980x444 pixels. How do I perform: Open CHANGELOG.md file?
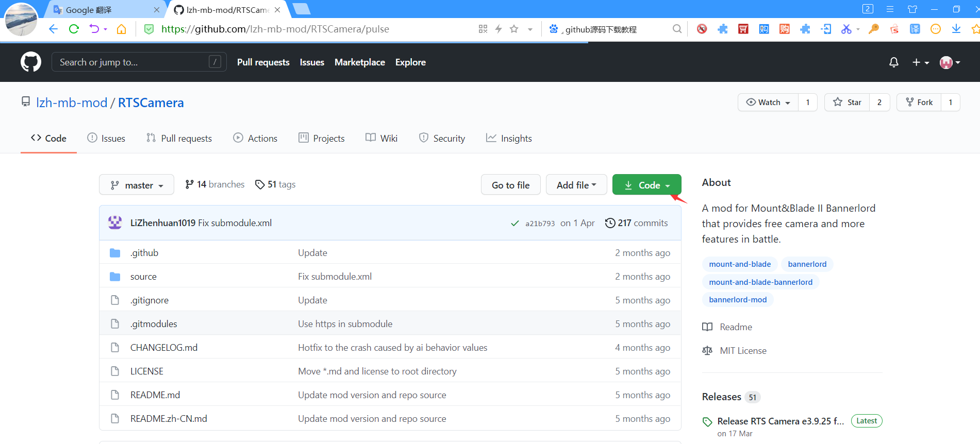tap(164, 348)
